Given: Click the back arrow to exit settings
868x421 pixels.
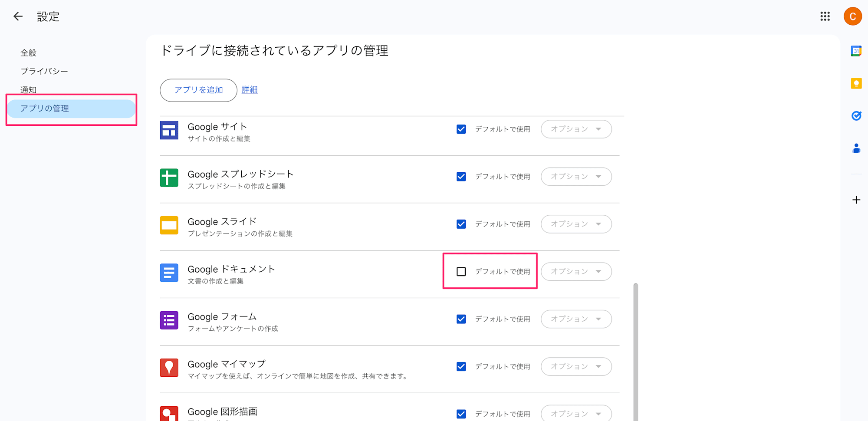Looking at the screenshot, I should 18,16.
